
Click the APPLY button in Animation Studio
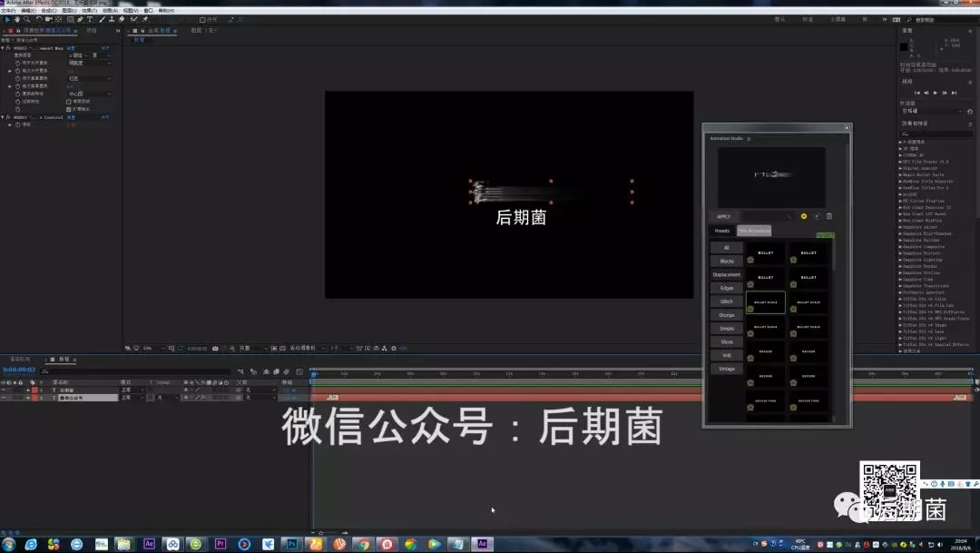pyautogui.click(x=724, y=216)
